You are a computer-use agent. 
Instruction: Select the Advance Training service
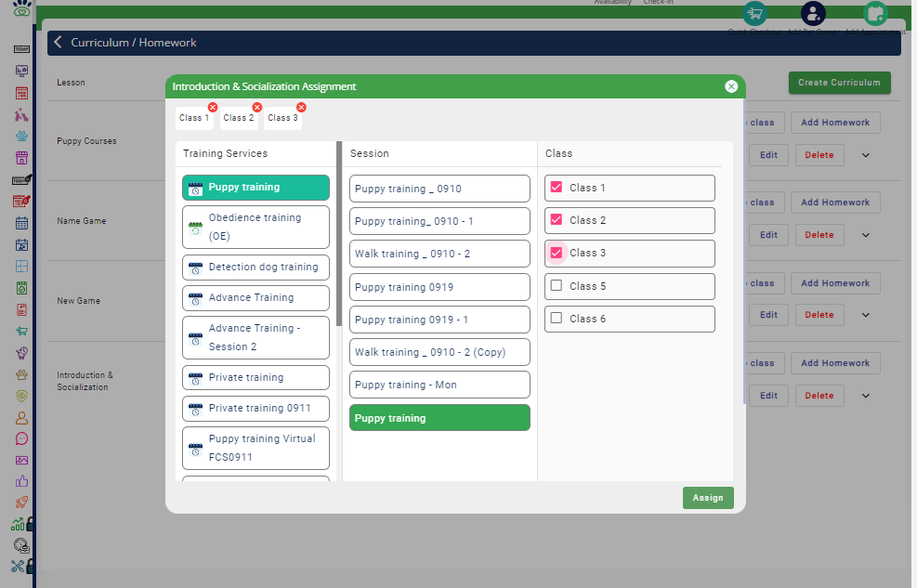pyautogui.click(x=255, y=298)
